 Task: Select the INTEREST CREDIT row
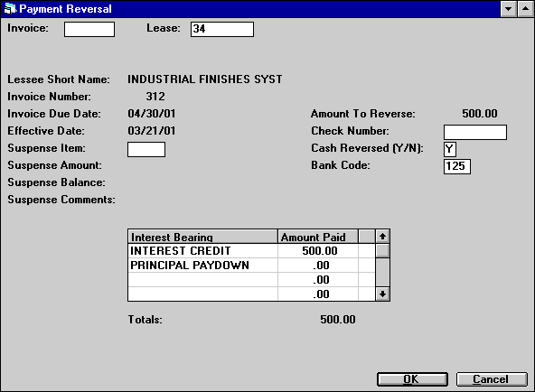click(x=251, y=251)
